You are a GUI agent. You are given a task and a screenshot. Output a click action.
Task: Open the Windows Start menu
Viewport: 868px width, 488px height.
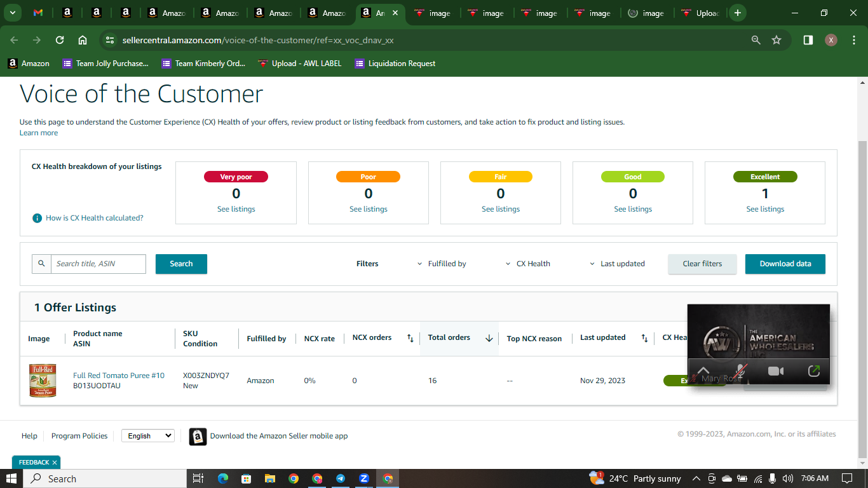click(x=11, y=478)
